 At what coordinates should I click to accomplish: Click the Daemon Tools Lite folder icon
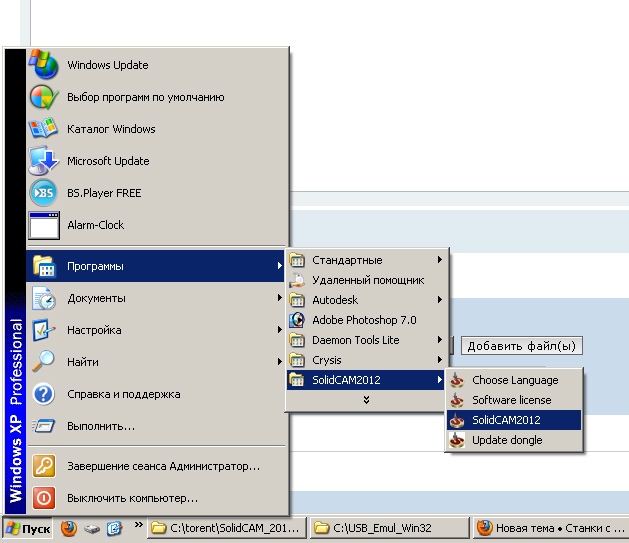[x=297, y=340]
